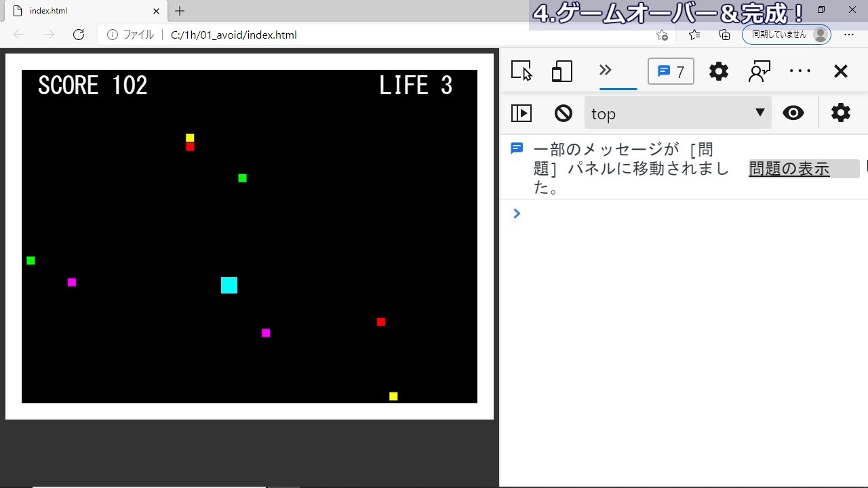Image resolution: width=868 pixels, height=488 pixels.
Task: Click inside the console input line
Action: point(610,213)
